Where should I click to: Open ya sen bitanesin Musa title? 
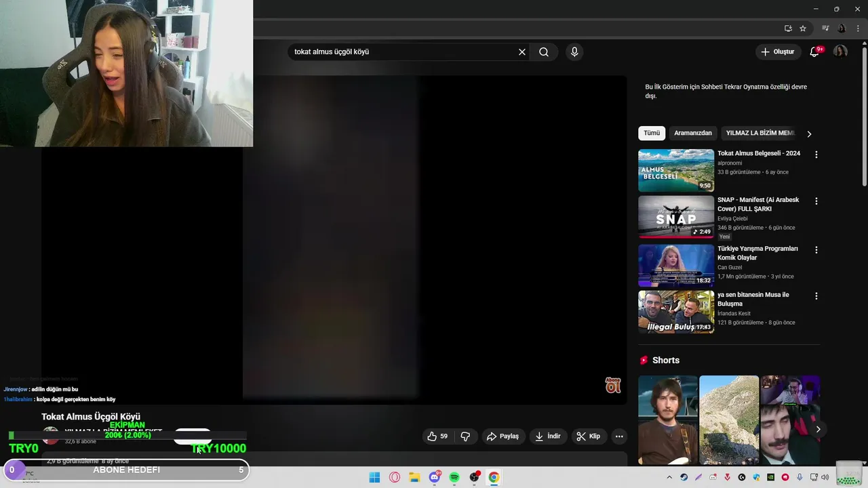(x=753, y=300)
